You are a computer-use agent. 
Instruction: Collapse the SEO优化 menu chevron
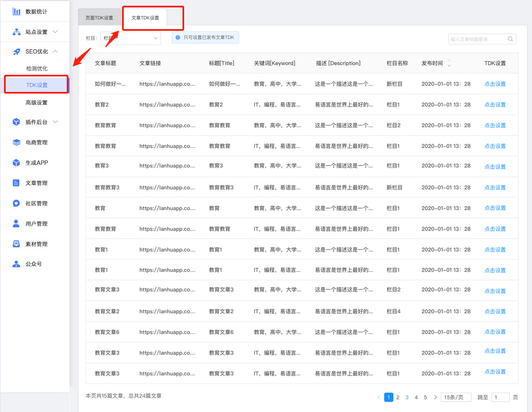[x=55, y=52]
